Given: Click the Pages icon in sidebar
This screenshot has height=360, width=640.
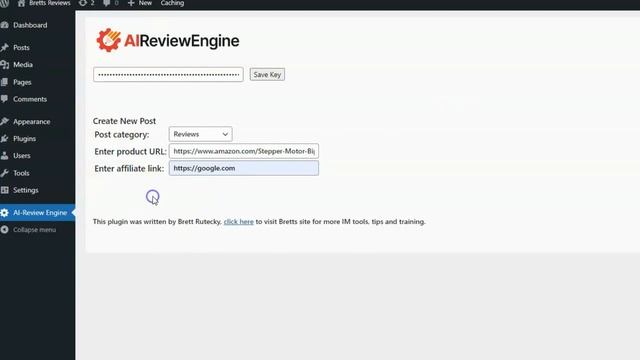Looking at the screenshot, I should [x=4, y=82].
